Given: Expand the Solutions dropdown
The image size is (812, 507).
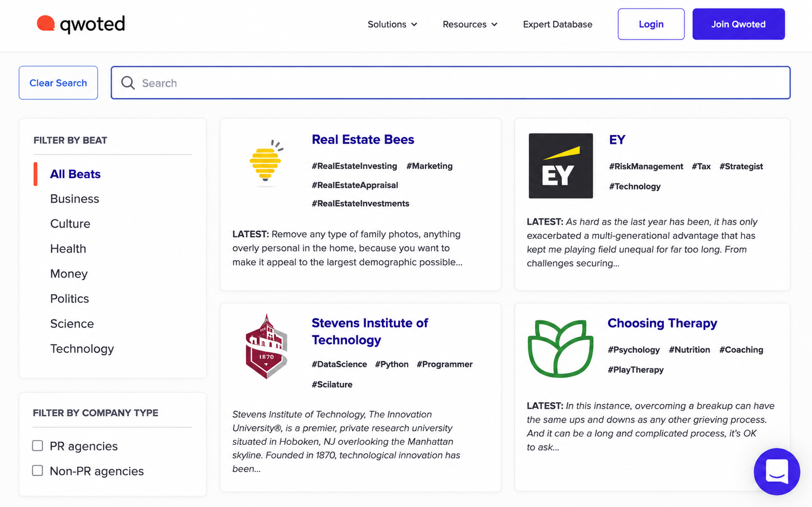Looking at the screenshot, I should click(392, 24).
